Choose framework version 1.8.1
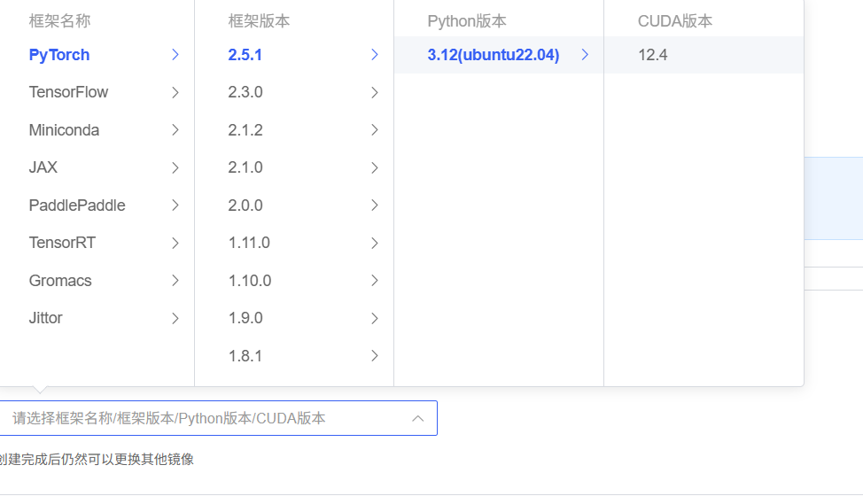The image size is (863, 504). [x=294, y=356]
